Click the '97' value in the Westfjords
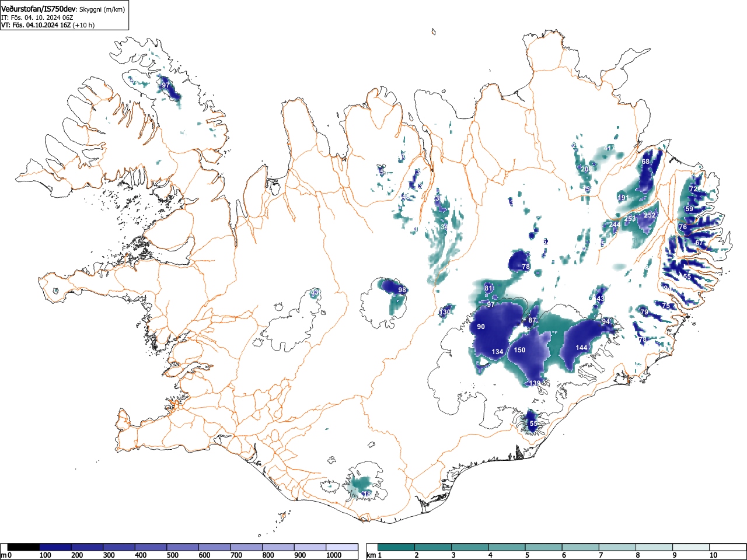Image resolution: width=747 pixels, height=560 pixels. tap(166, 85)
